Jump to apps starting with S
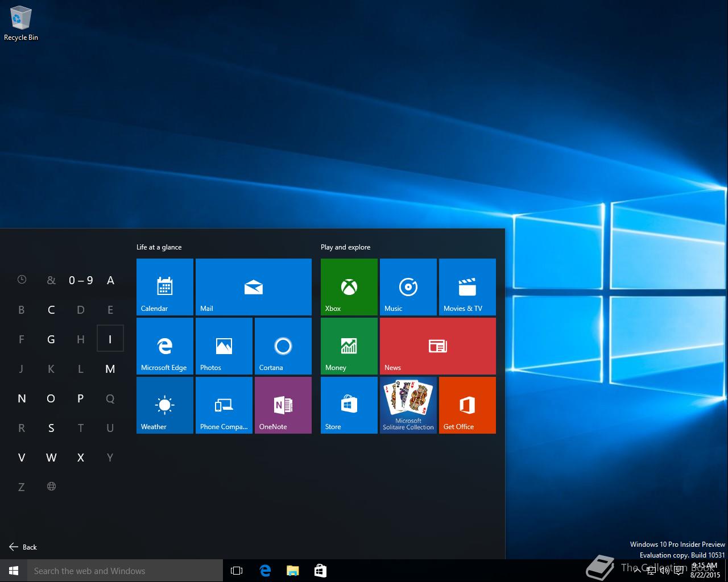Screen dimensions: 728x582 point(51,427)
